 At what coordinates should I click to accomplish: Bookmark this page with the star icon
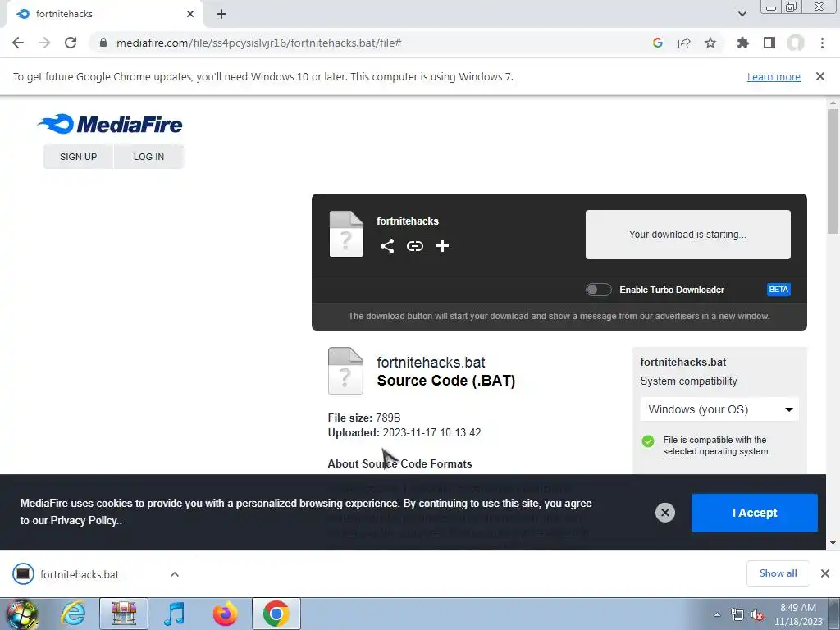point(710,43)
